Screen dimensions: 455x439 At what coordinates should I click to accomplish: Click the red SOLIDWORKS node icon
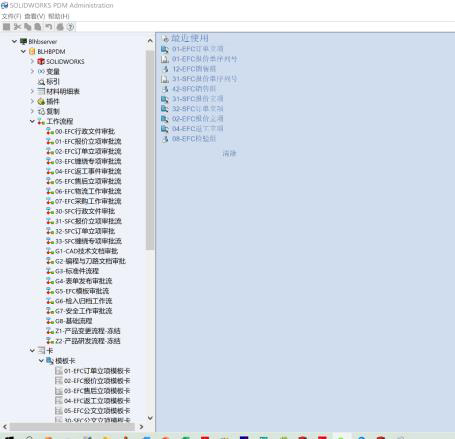tap(41, 61)
